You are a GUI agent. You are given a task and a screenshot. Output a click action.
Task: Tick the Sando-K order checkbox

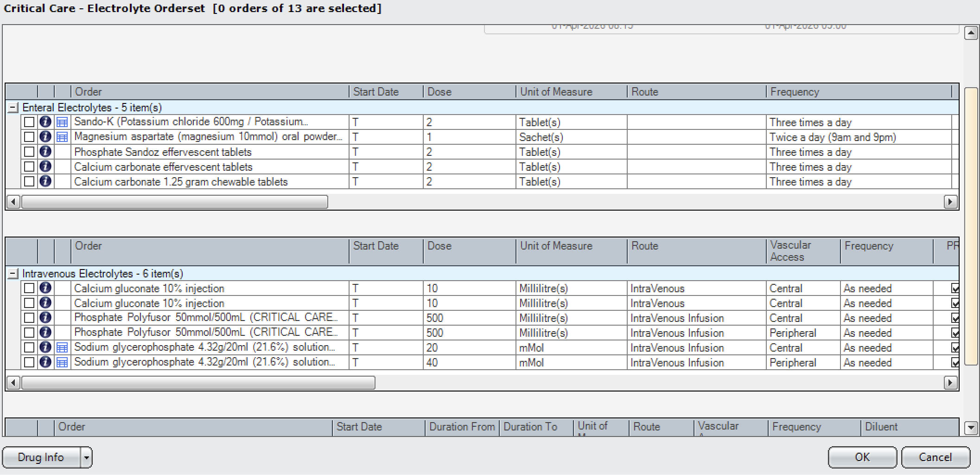29,122
